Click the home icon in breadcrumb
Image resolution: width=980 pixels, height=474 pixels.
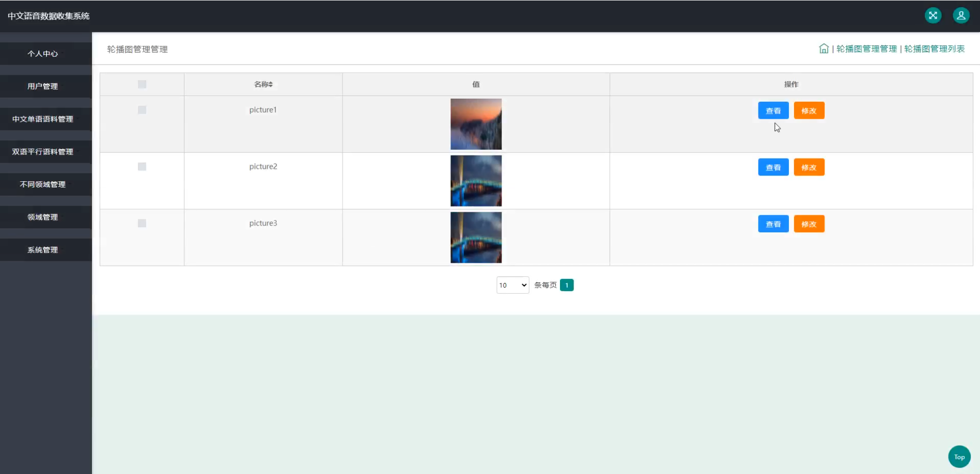click(x=824, y=49)
